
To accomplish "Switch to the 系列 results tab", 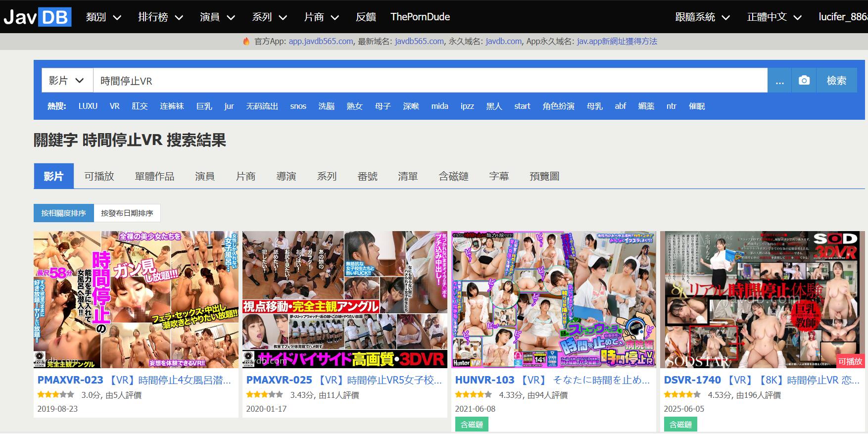I will (327, 176).
